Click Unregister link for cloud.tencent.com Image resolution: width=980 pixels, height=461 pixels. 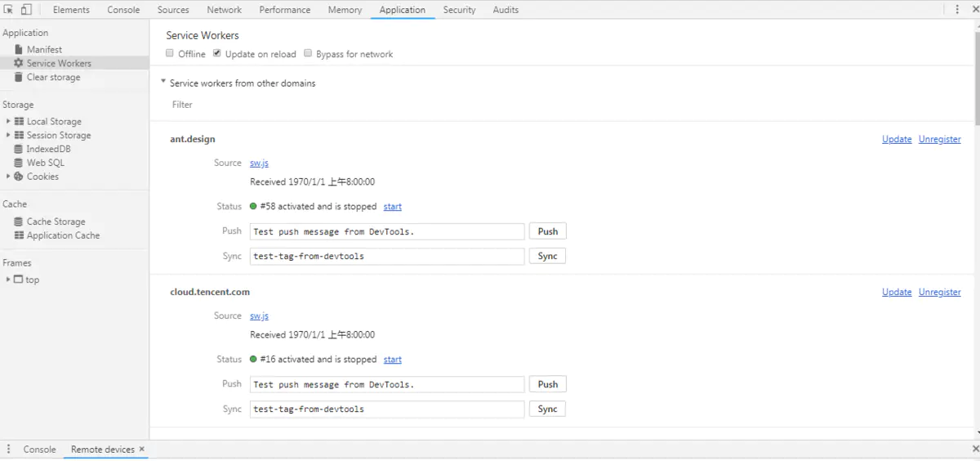click(939, 292)
